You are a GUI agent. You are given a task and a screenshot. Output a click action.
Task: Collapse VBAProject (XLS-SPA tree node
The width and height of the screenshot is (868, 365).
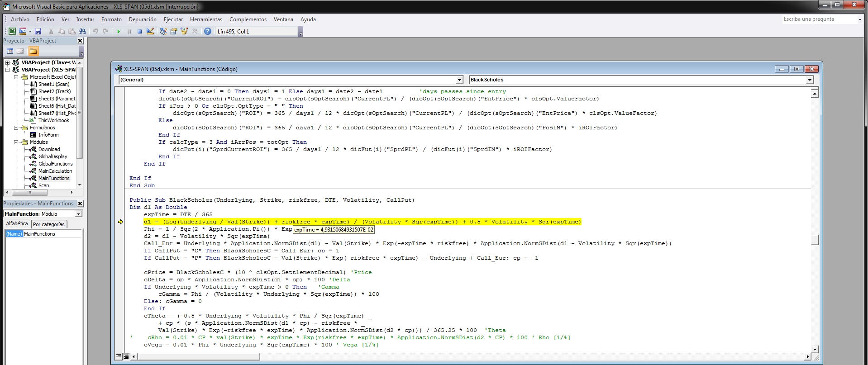pos(8,70)
